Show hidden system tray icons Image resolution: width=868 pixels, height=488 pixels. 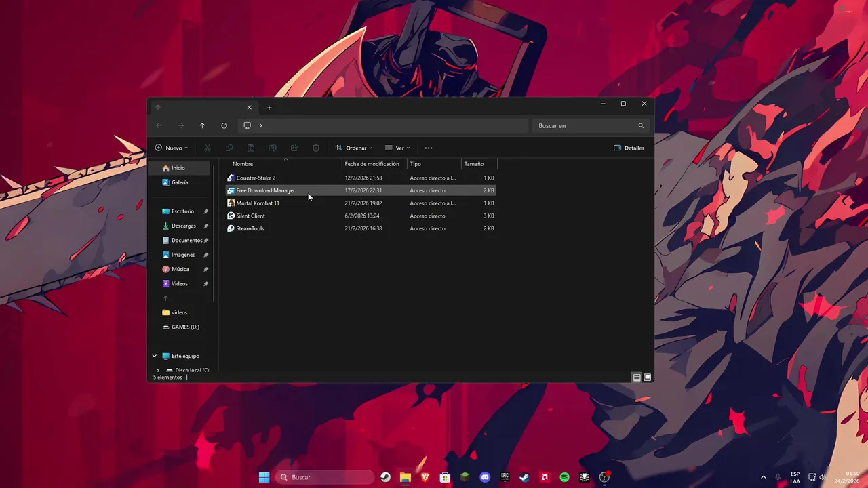point(764,477)
